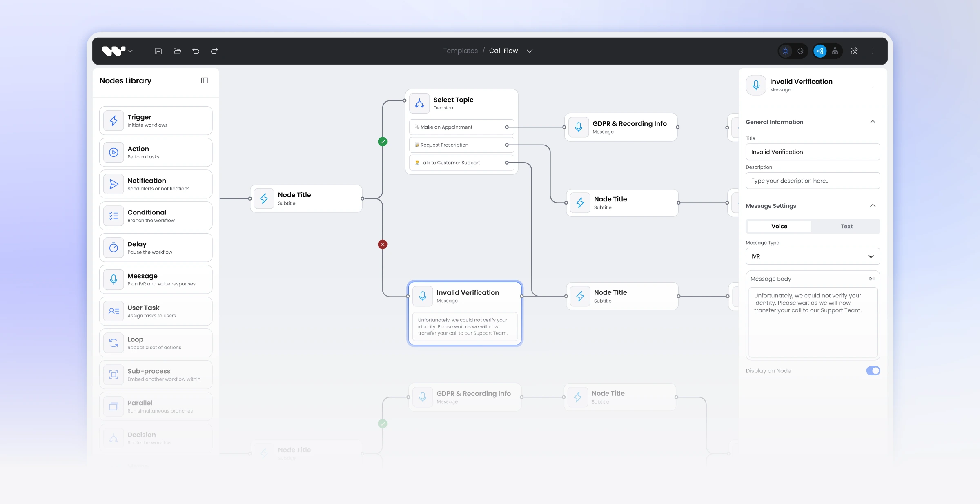Click the Description input field

[813, 181]
